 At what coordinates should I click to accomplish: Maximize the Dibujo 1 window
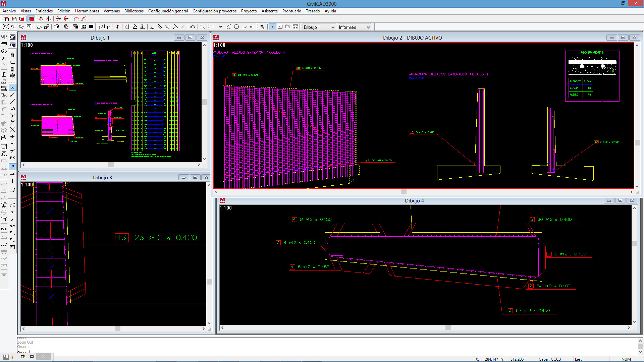click(190, 38)
